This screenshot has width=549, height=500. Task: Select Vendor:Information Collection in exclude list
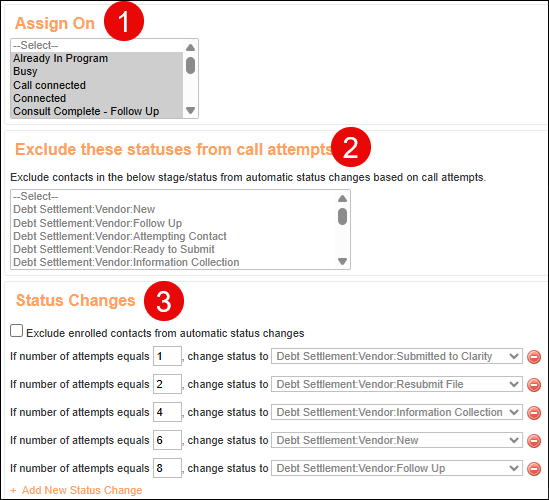(173, 262)
